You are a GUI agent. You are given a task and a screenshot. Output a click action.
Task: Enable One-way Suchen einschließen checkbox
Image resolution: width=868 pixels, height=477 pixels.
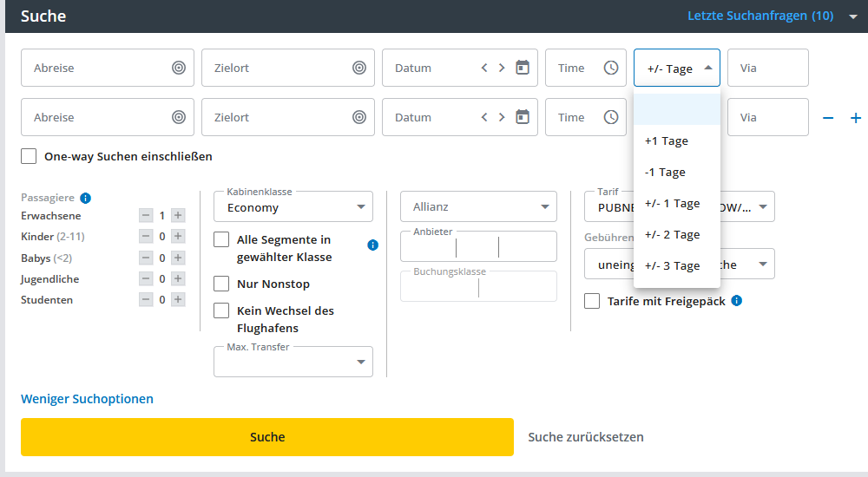(x=30, y=157)
